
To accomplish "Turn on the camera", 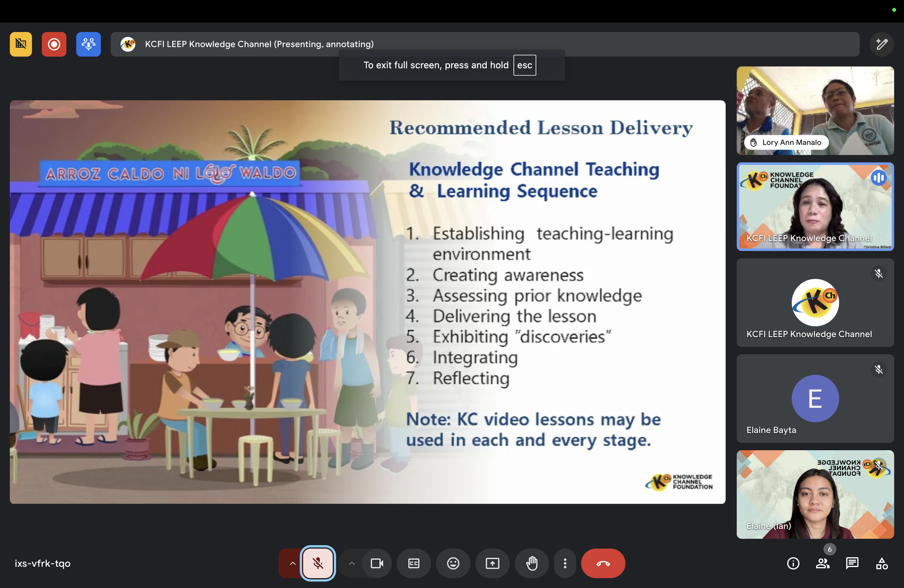I will [x=376, y=563].
